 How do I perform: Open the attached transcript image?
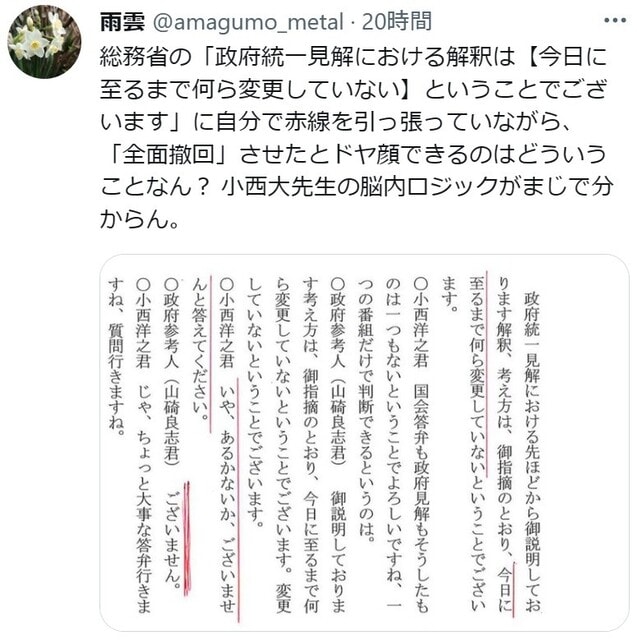(364, 443)
